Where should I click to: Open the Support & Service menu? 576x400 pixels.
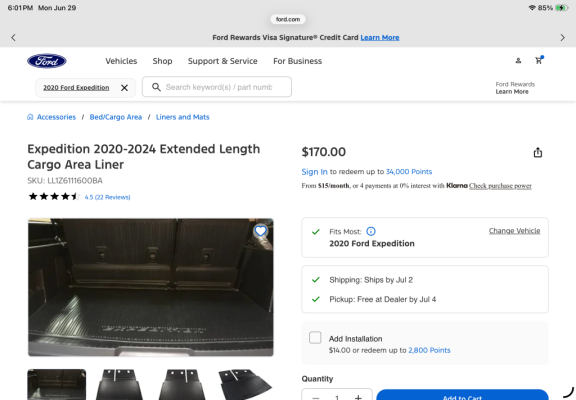point(223,61)
